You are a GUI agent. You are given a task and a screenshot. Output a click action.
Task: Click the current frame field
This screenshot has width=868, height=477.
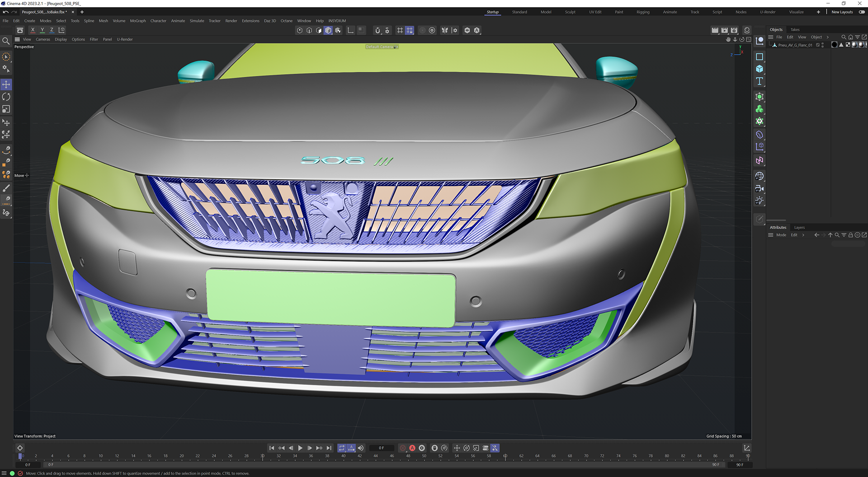pyautogui.click(x=382, y=448)
